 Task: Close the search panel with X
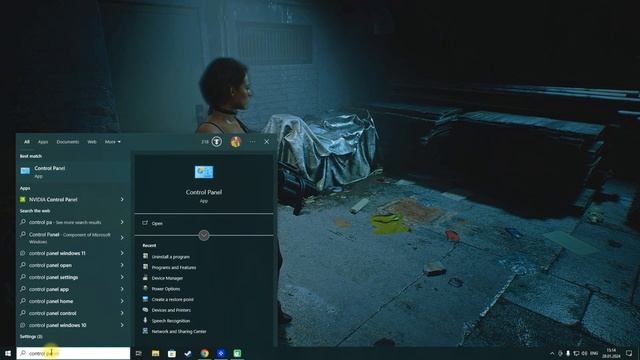coord(267,142)
